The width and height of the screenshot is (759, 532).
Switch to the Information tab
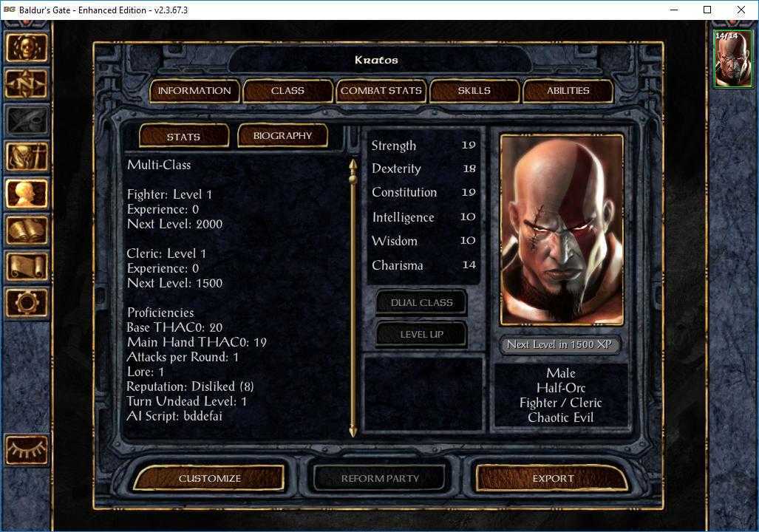194,91
